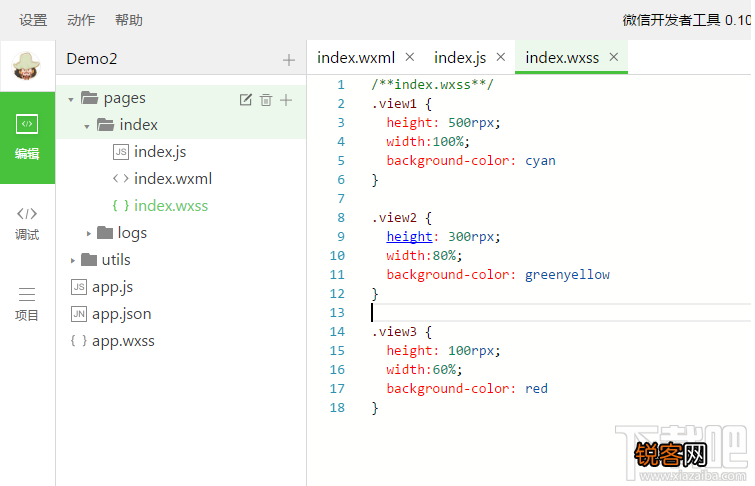Open the 帮助 menu
Screen dimensions: 755x486
coord(129,20)
